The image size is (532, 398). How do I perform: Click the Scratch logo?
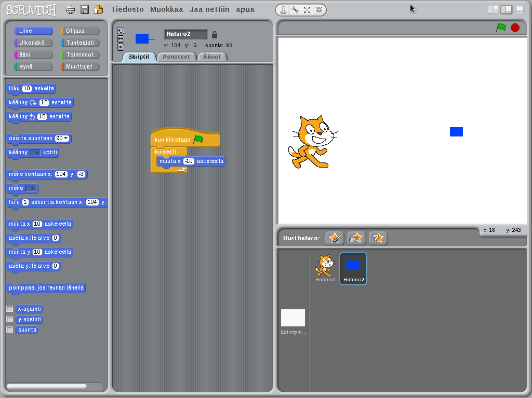[31, 10]
